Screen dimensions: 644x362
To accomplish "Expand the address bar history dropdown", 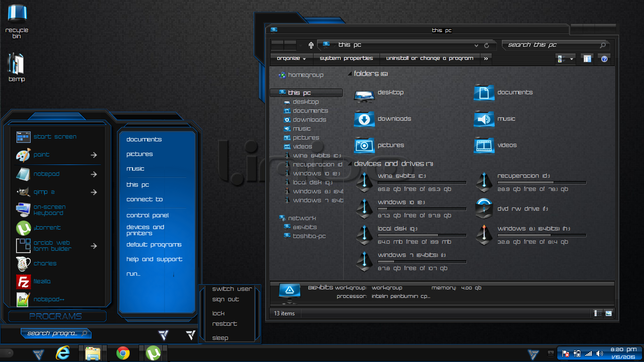I will click(x=477, y=46).
